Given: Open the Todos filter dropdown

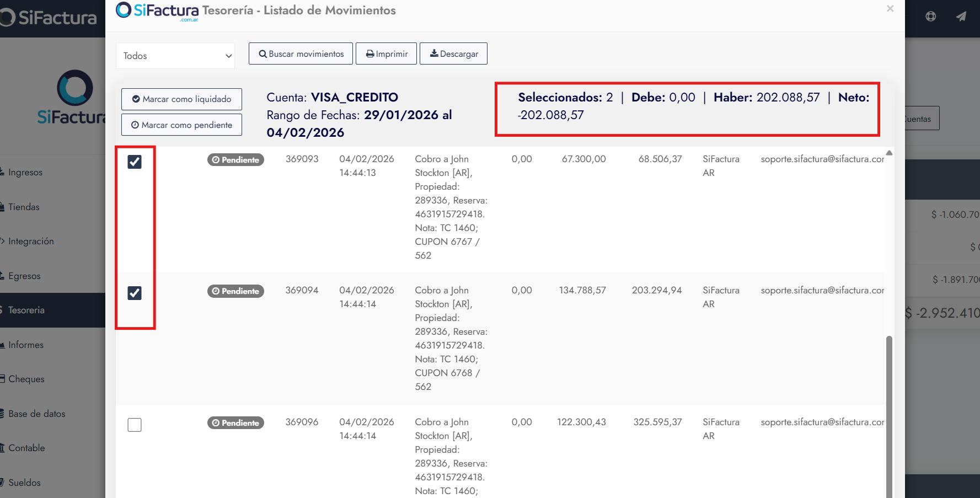Looking at the screenshot, I should [x=175, y=56].
